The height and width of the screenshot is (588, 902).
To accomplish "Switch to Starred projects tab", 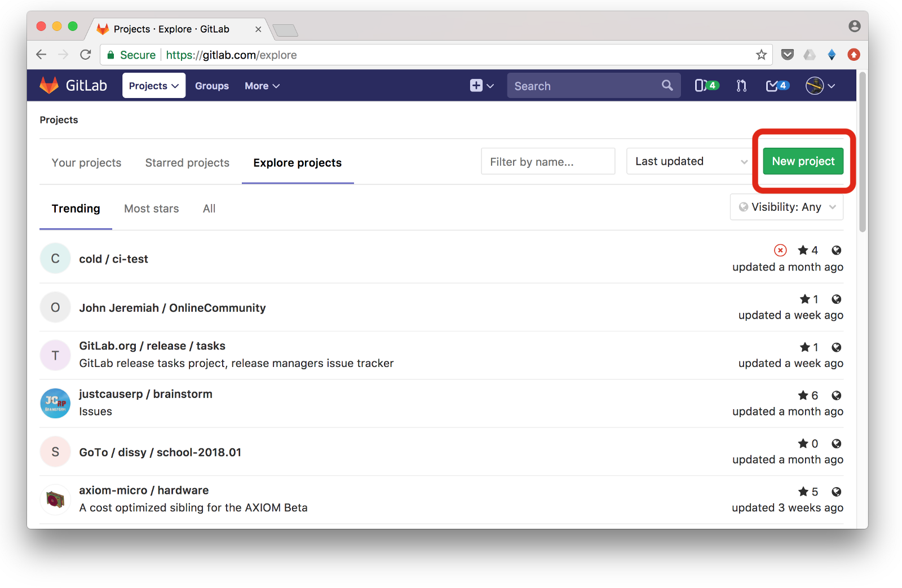I will [x=187, y=163].
